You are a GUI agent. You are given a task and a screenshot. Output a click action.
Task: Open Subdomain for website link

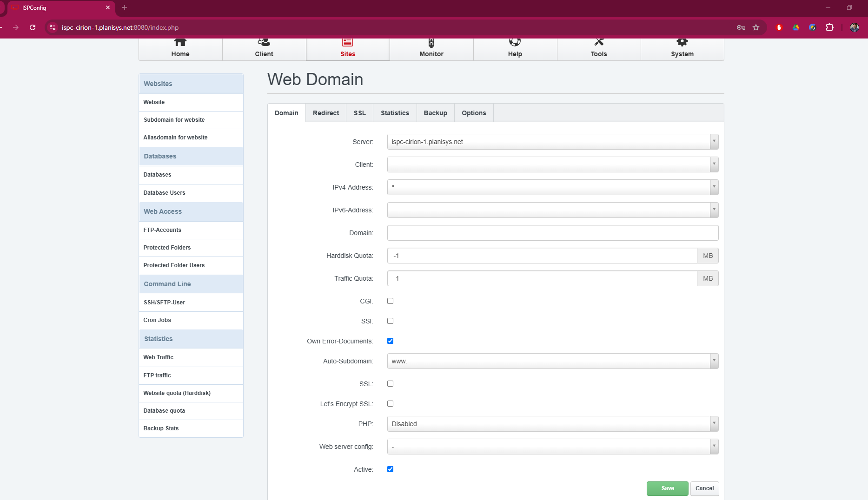[191, 120]
